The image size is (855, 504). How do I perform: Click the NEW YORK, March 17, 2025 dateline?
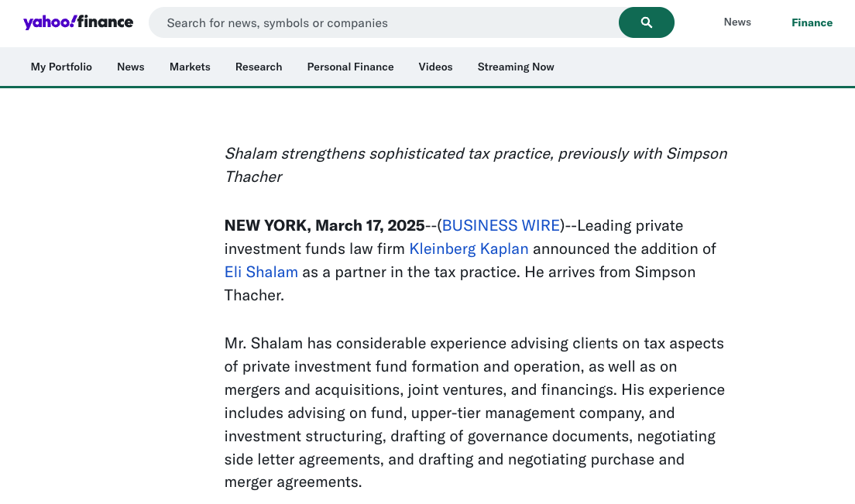pos(324,226)
